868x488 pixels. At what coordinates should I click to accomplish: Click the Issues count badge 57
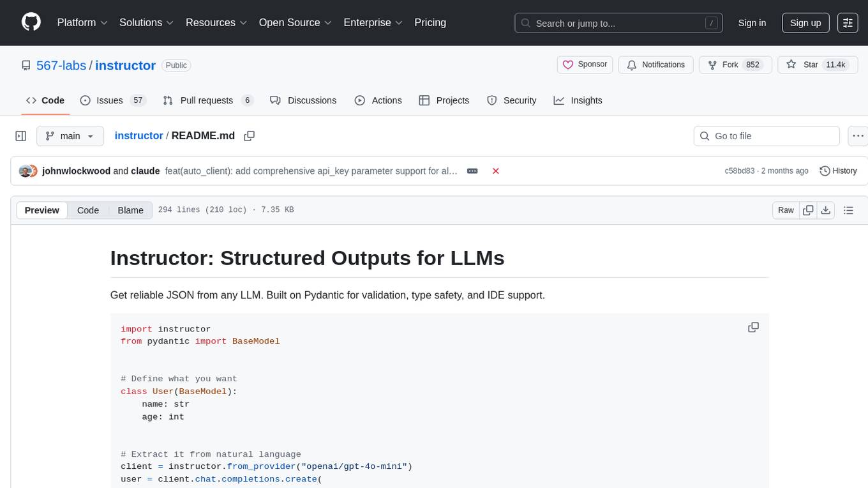coord(137,100)
